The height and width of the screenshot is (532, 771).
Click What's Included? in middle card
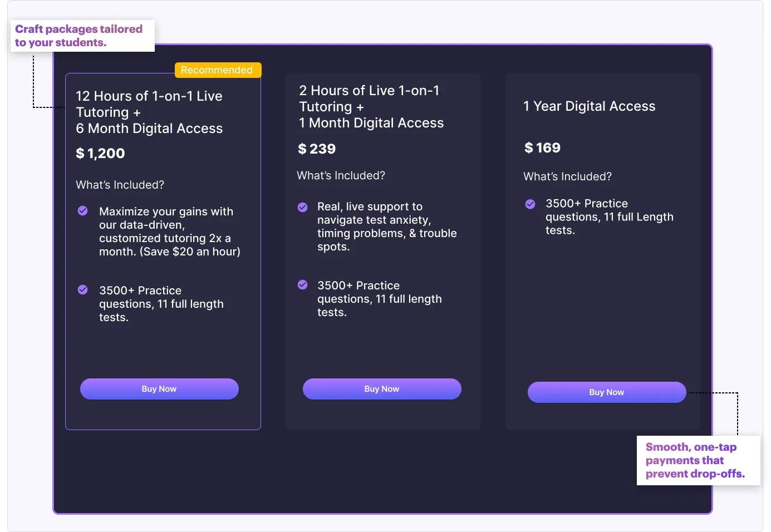[x=341, y=176]
